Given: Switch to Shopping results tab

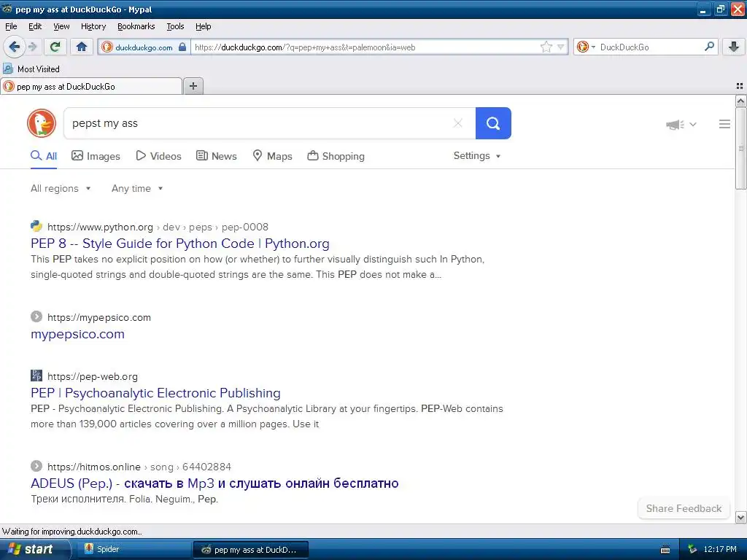Looking at the screenshot, I should pos(336,156).
